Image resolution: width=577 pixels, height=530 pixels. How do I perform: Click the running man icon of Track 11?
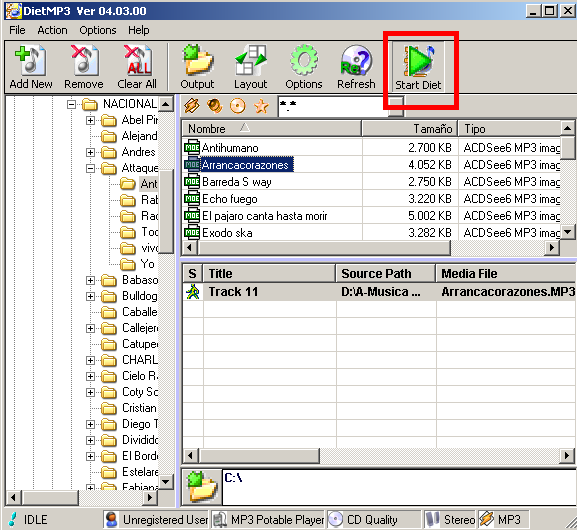[193, 292]
